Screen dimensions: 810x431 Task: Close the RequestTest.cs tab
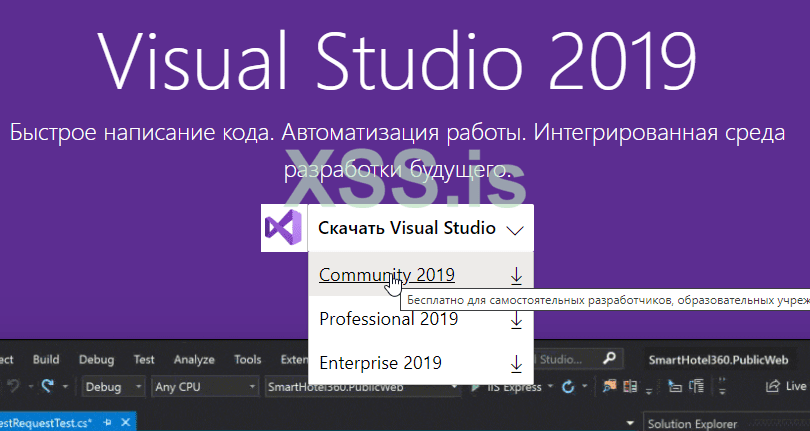pyautogui.click(x=126, y=423)
